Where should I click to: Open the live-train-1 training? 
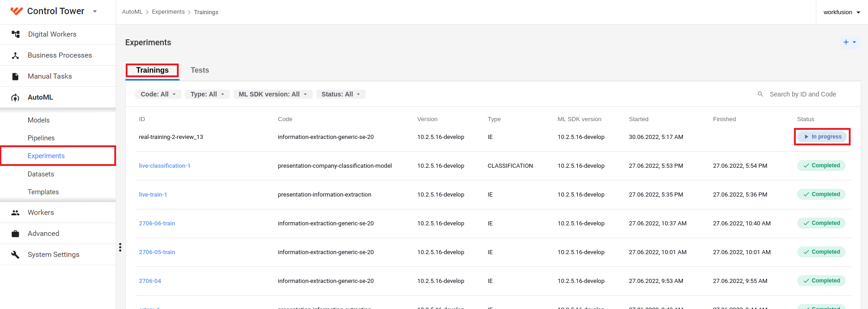153,195
